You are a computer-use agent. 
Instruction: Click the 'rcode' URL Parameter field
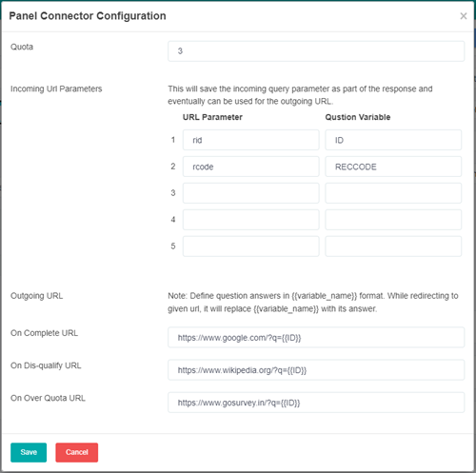(x=250, y=167)
